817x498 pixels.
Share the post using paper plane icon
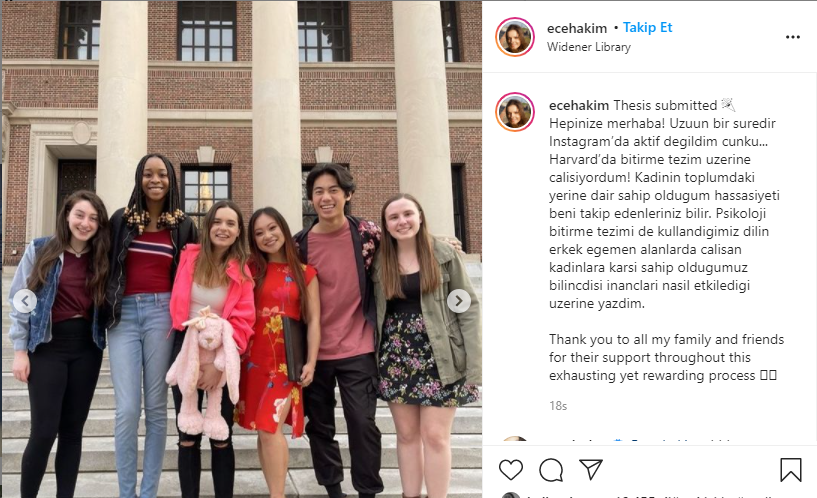591,469
